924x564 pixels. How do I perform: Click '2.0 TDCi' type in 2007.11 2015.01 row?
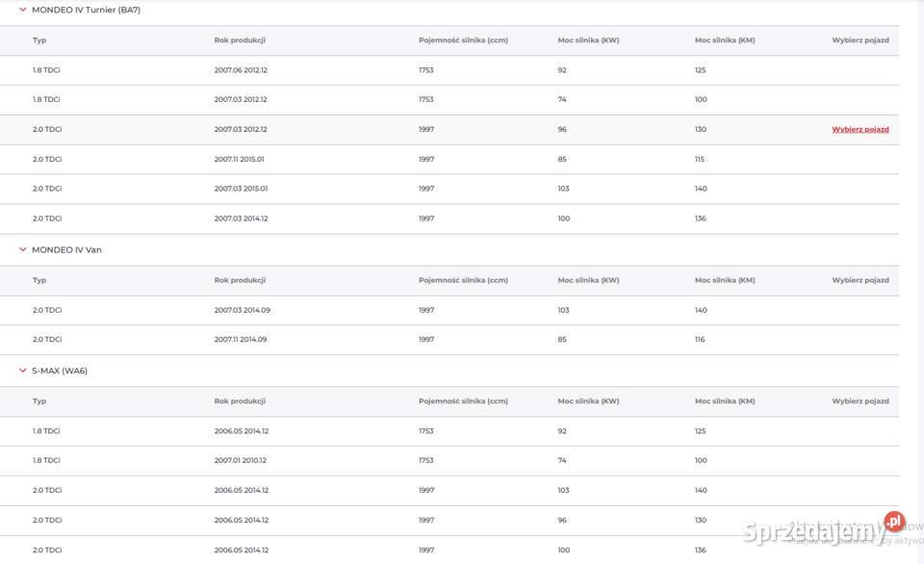(x=47, y=159)
